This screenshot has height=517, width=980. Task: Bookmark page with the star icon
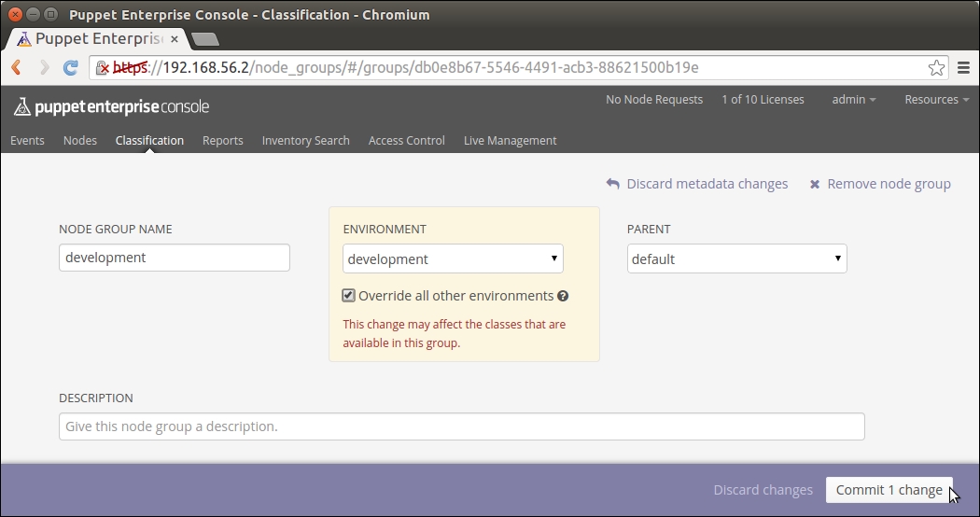[936, 67]
